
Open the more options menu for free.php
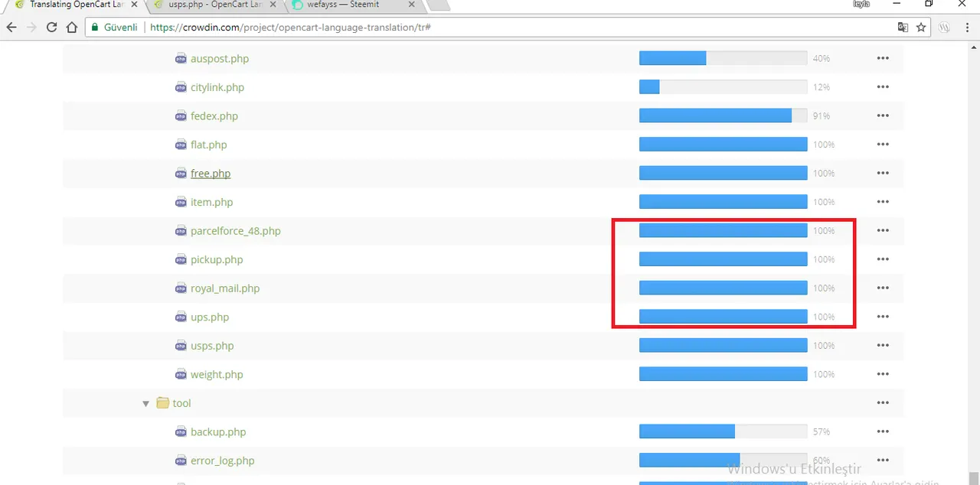point(883,173)
